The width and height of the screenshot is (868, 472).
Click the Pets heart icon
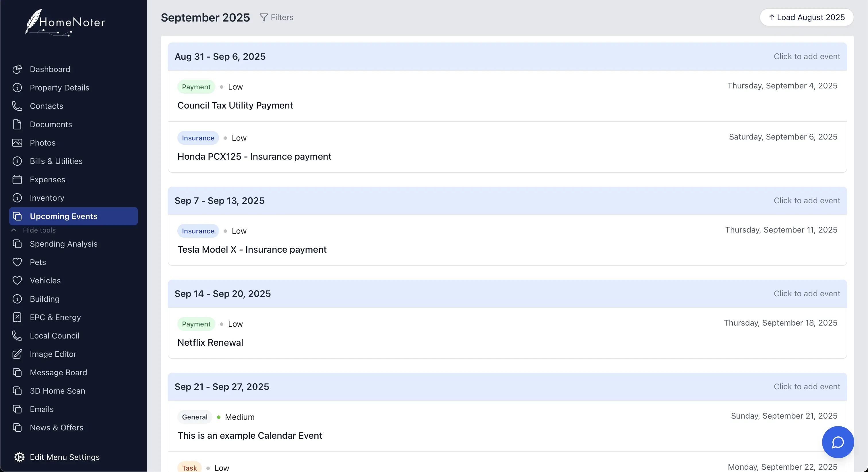click(x=17, y=262)
